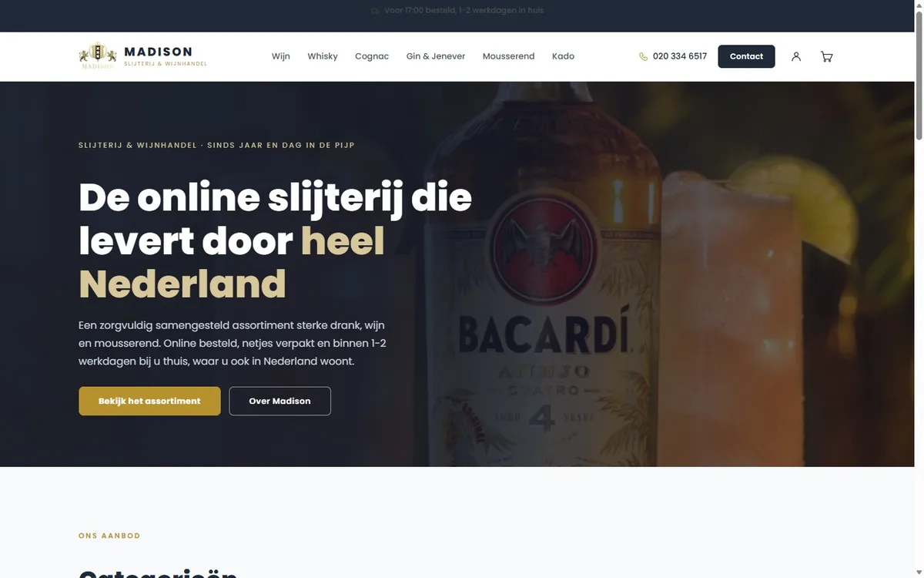
Task: Click 'SLIJTERIJ & WIJNHANDEL · SINDS JAAR' tagline
Action: [x=216, y=145]
